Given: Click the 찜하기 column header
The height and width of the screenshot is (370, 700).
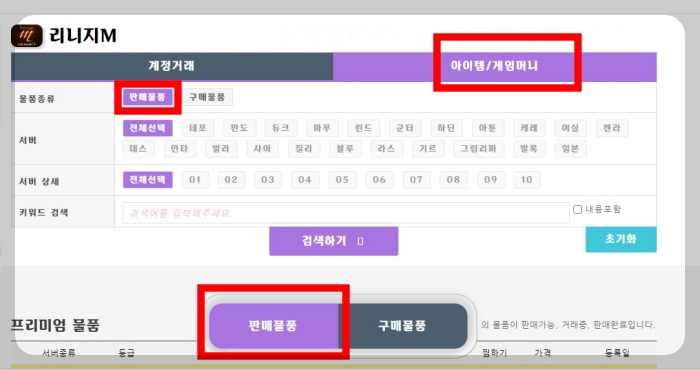Looking at the screenshot, I should (x=495, y=353).
